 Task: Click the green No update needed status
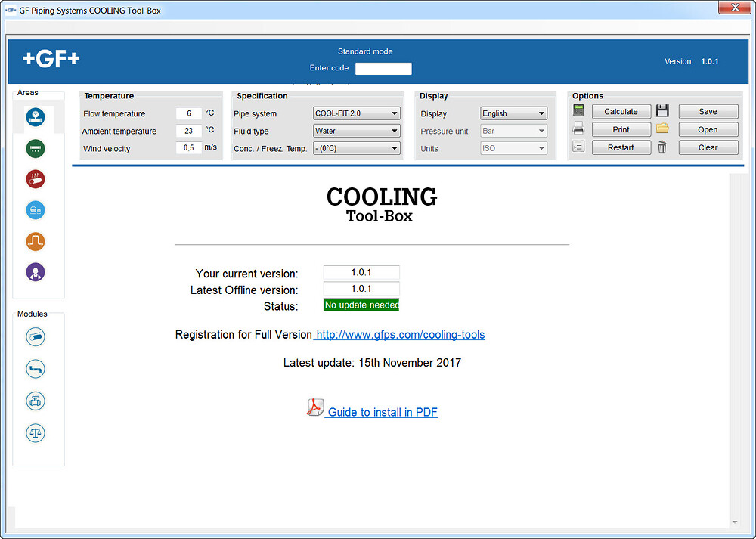tap(361, 305)
